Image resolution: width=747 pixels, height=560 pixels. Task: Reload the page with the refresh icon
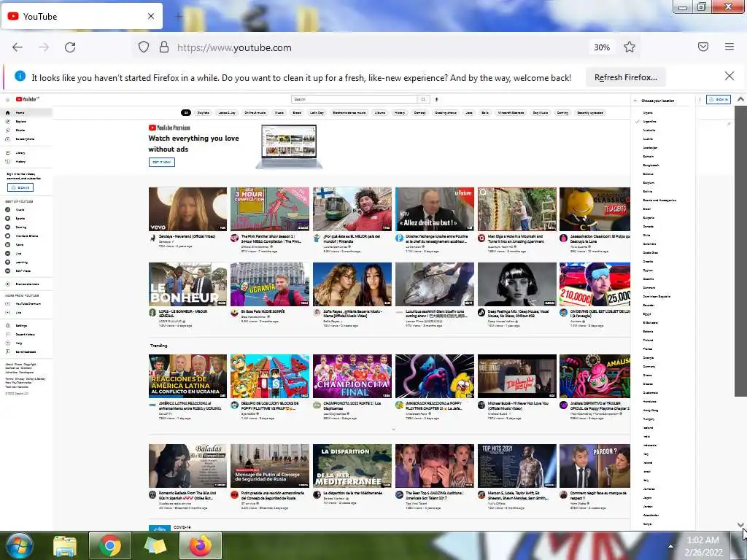70,47
